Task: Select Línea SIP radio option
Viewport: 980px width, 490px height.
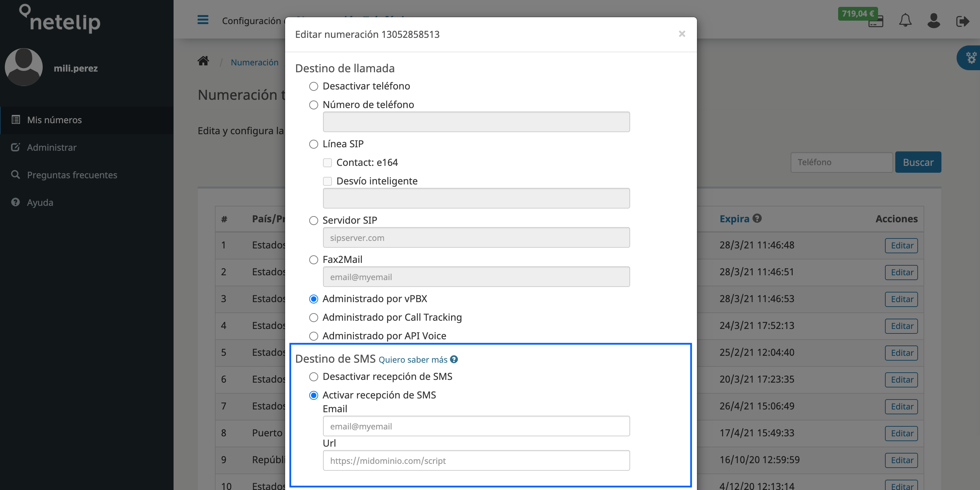Action: pyautogui.click(x=313, y=144)
